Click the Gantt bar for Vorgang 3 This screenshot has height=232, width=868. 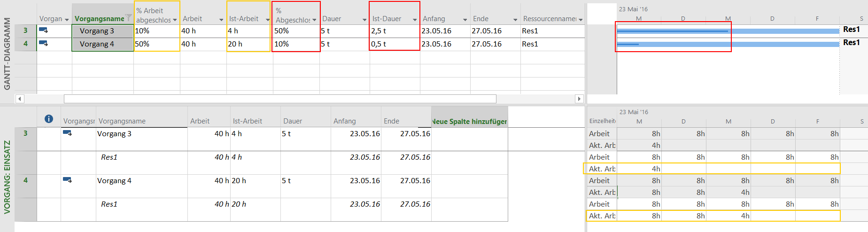pos(728,31)
